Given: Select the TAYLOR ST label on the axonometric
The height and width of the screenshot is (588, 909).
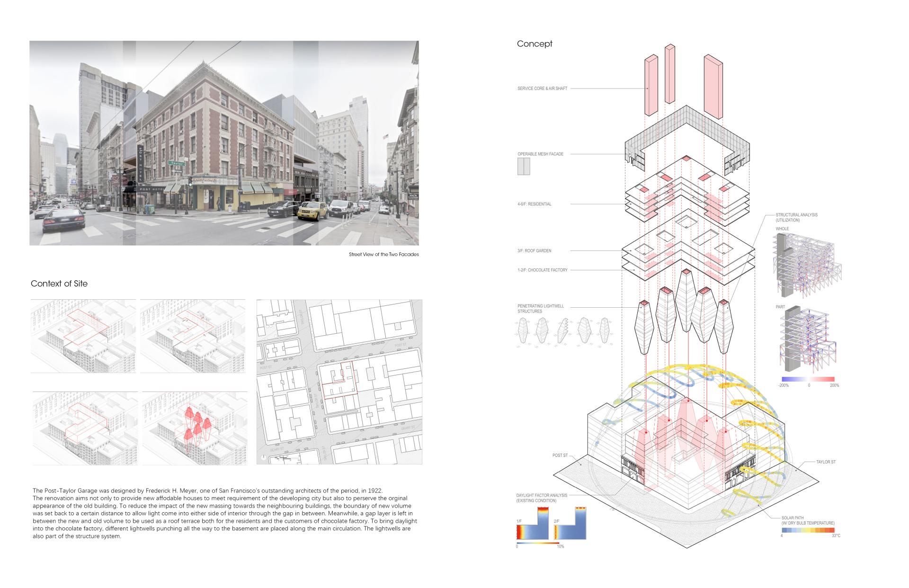Looking at the screenshot, I should pos(826,462).
